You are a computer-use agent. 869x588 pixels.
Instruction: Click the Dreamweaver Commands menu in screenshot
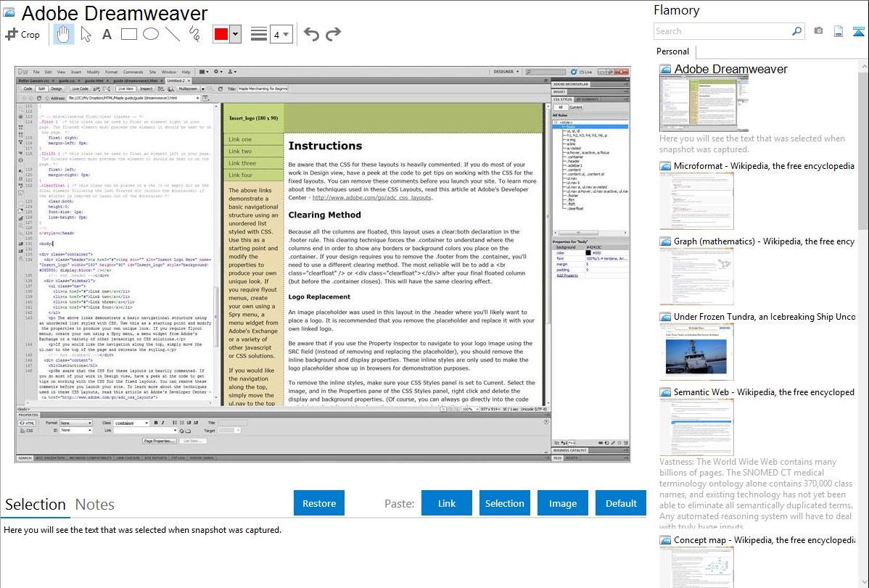(133, 72)
